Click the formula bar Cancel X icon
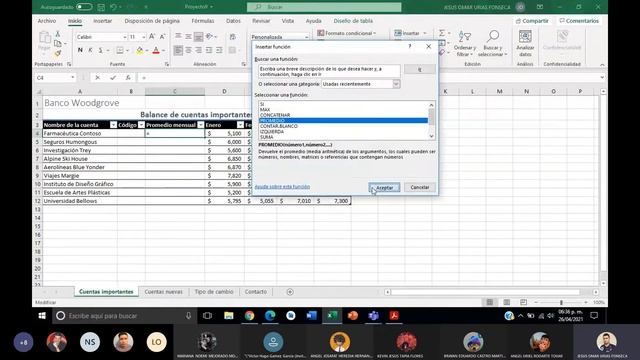 click(98, 78)
